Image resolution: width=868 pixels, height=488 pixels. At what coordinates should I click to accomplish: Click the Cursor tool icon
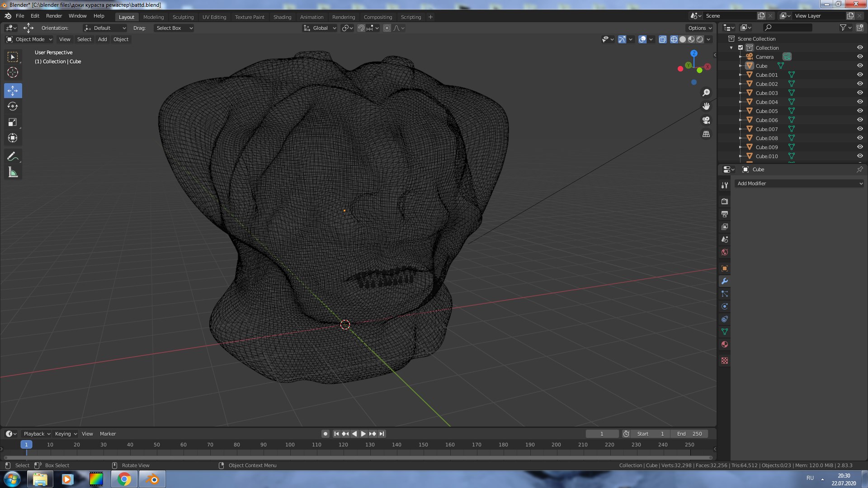(x=13, y=72)
